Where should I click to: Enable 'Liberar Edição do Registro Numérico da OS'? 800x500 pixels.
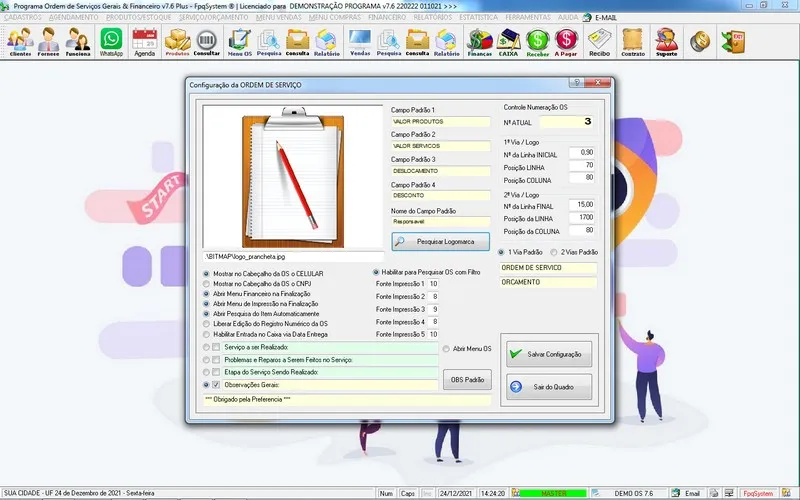[x=207, y=324]
